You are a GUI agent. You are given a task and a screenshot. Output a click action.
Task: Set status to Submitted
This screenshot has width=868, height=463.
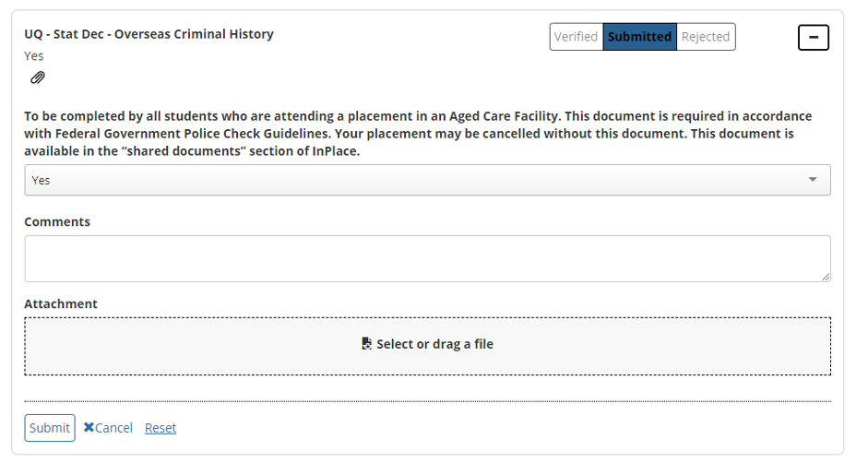coord(639,37)
